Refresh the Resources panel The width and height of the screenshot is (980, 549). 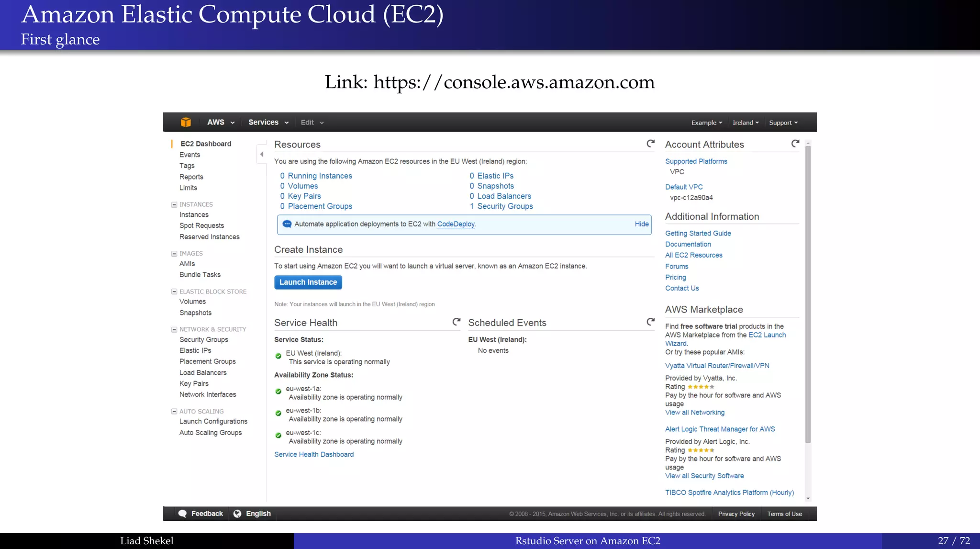(650, 144)
